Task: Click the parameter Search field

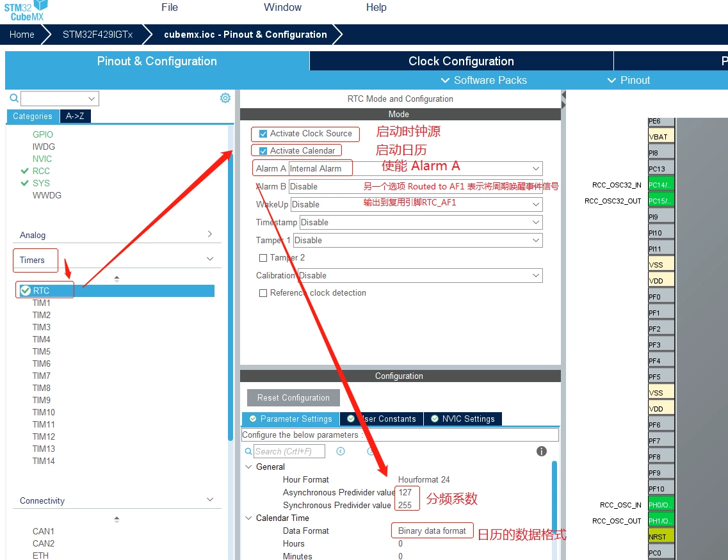Action: point(289,451)
